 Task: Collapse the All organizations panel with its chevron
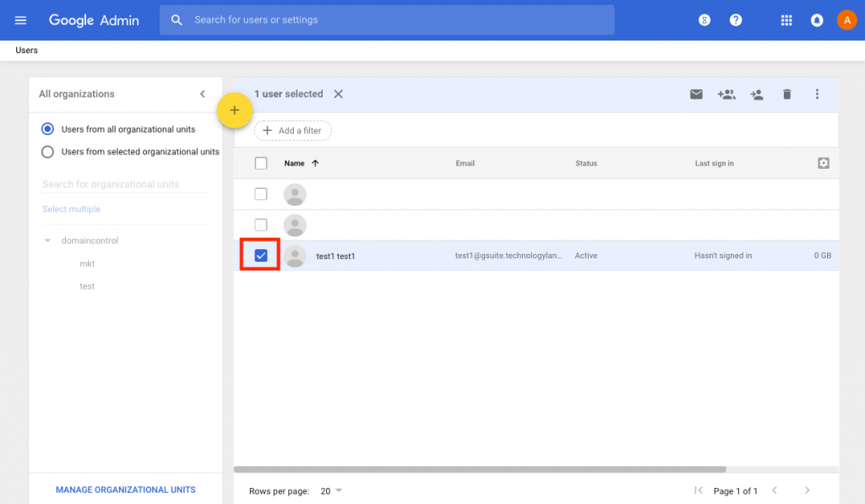(x=202, y=95)
